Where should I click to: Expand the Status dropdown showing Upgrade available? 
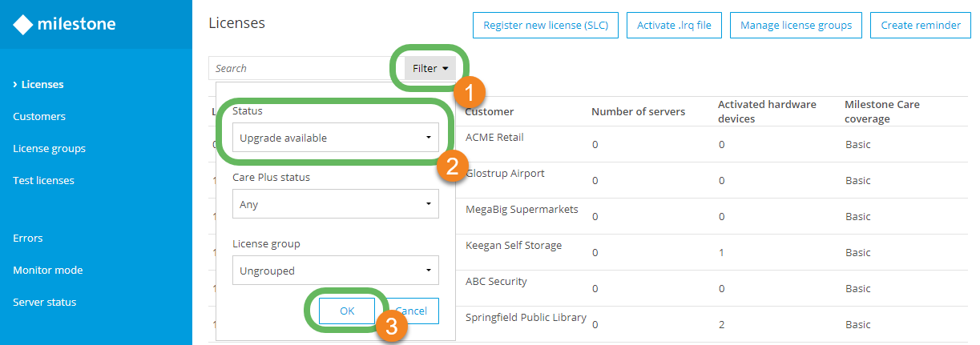[335, 138]
